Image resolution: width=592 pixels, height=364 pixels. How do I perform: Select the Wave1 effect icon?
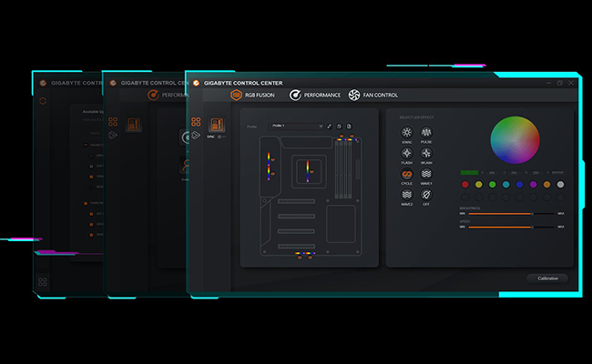[x=426, y=174]
